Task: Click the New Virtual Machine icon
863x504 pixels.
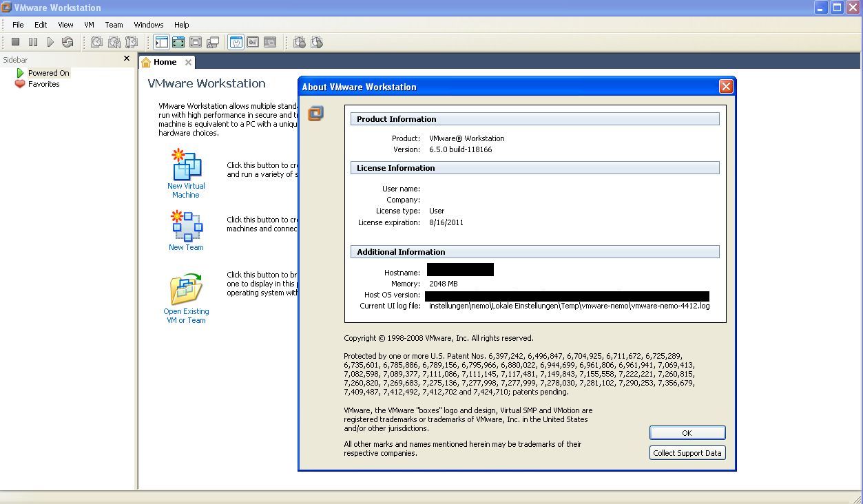Action: 186,165
